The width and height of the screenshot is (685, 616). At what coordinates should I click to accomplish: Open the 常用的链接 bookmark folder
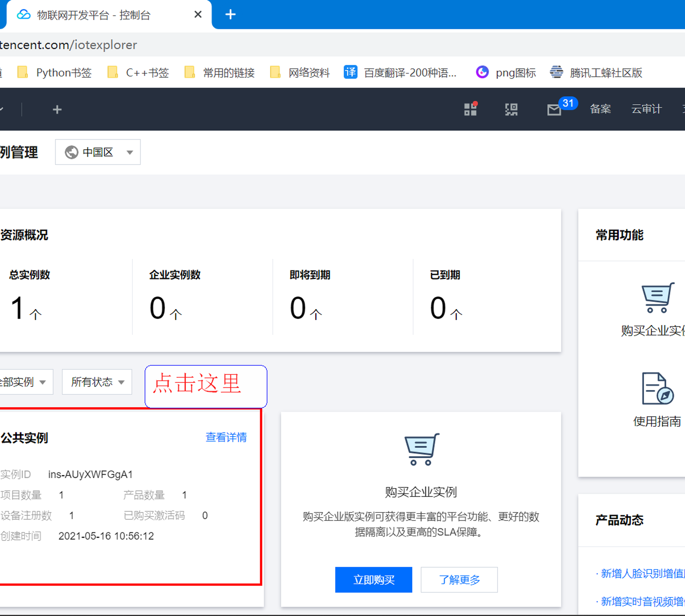pos(220,73)
